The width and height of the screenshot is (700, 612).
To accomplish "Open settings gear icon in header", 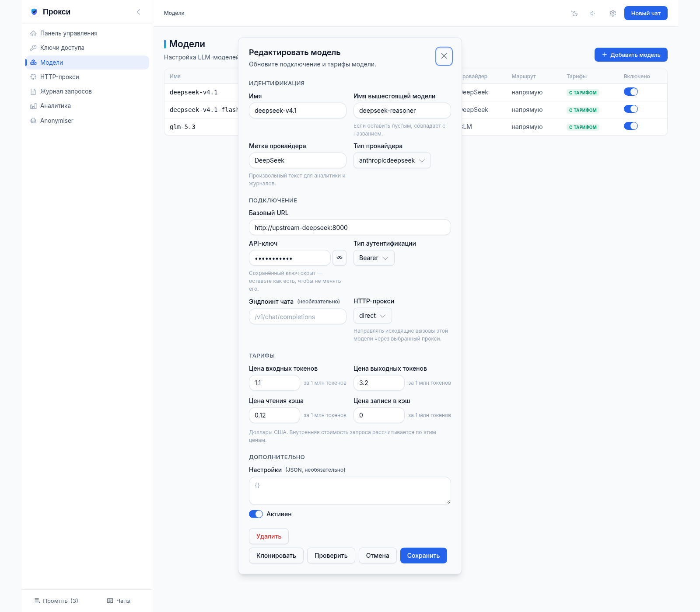I will 612,13.
